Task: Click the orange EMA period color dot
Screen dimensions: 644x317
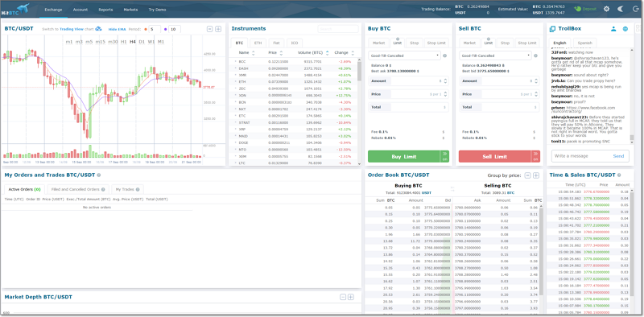Action: [x=145, y=29]
